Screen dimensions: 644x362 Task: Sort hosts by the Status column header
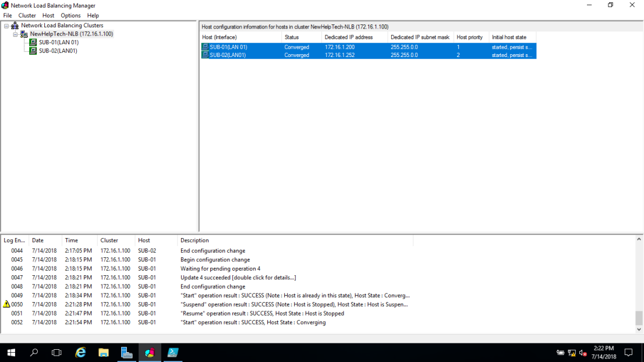click(x=301, y=37)
